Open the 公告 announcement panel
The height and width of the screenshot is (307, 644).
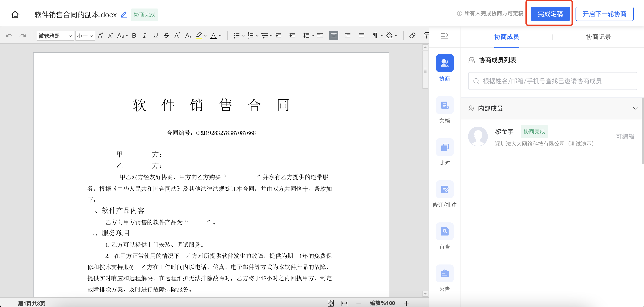tap(444, 278)
